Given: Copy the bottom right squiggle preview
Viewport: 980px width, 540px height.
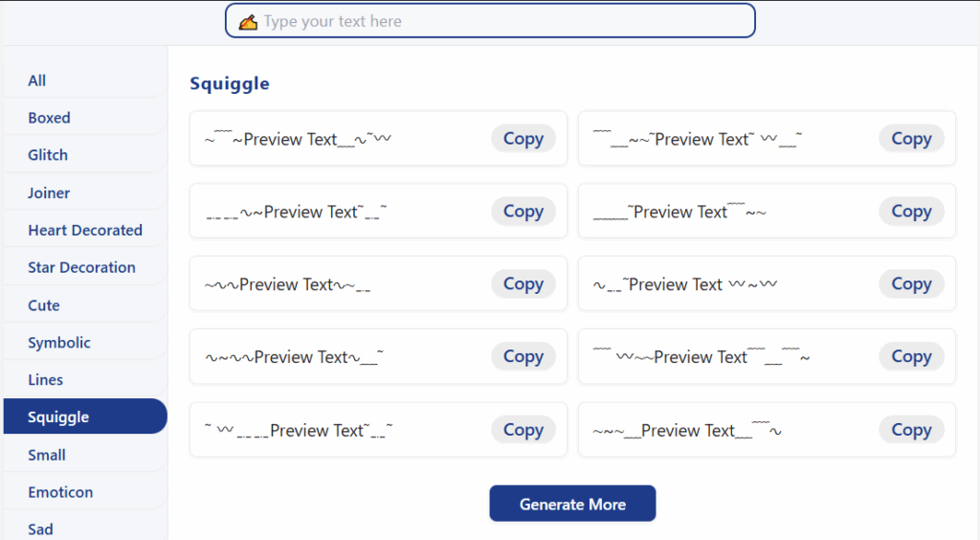Looking at the screenshot, I should point(911,430).
